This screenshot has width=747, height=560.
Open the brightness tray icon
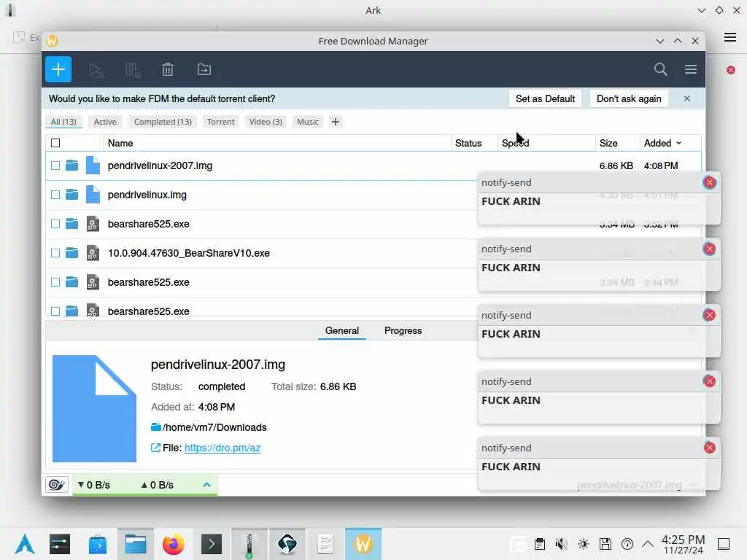pyautogui.click(x=583, y=544)
